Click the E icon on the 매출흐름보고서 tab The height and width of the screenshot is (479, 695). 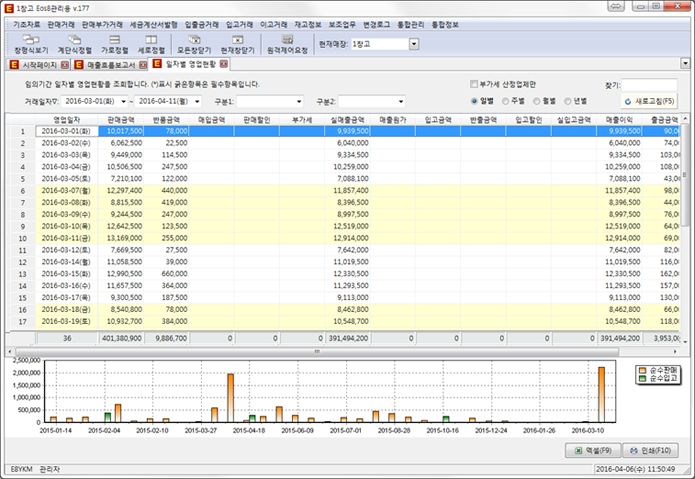[x=79, y=65]
